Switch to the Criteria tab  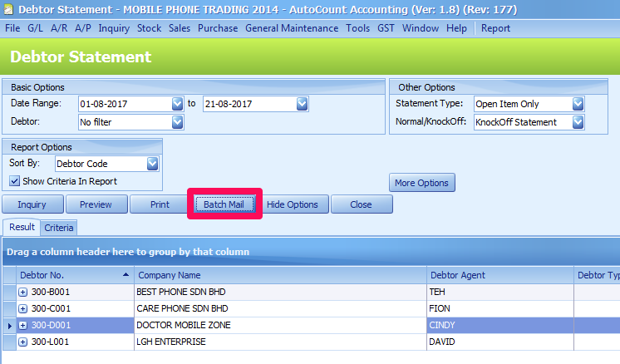pyautogui.click(x=58, y=228)
